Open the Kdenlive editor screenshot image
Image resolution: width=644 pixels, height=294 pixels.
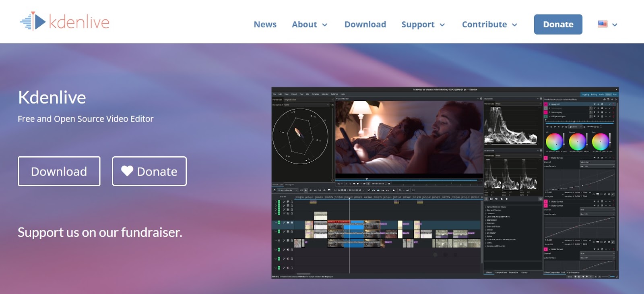[445, 183]
